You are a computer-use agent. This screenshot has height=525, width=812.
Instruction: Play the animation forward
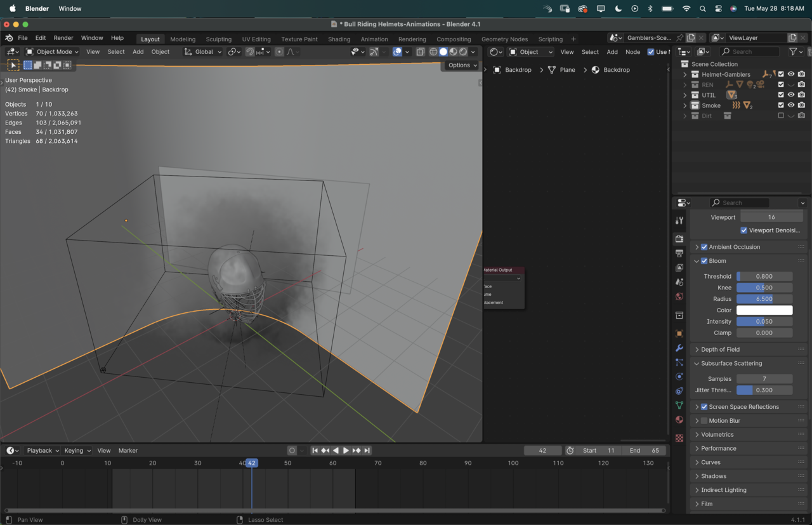[x=346, y=451]
